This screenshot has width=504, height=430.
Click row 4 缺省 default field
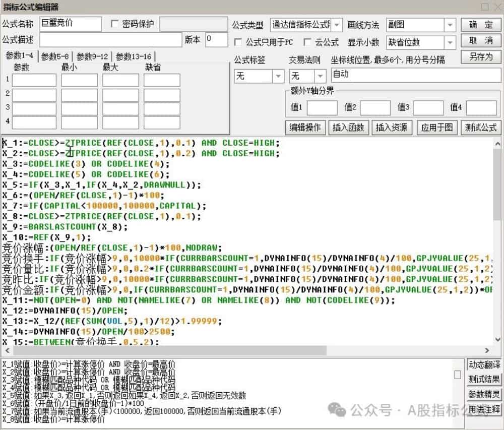click(x=162, y=122)
